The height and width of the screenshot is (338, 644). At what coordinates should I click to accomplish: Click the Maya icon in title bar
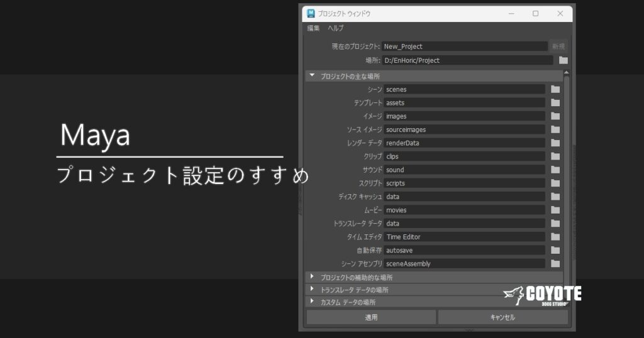tap(311, 14)
